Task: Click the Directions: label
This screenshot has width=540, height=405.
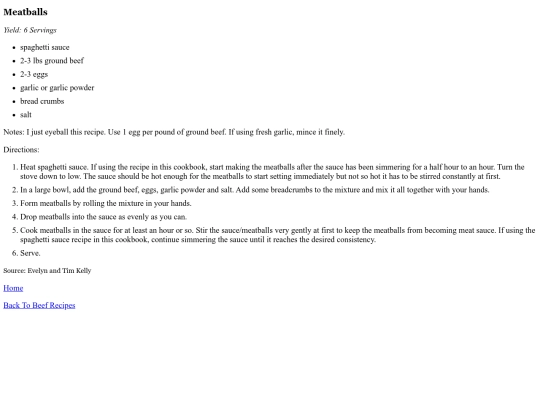Action: (x=21, y=149)
